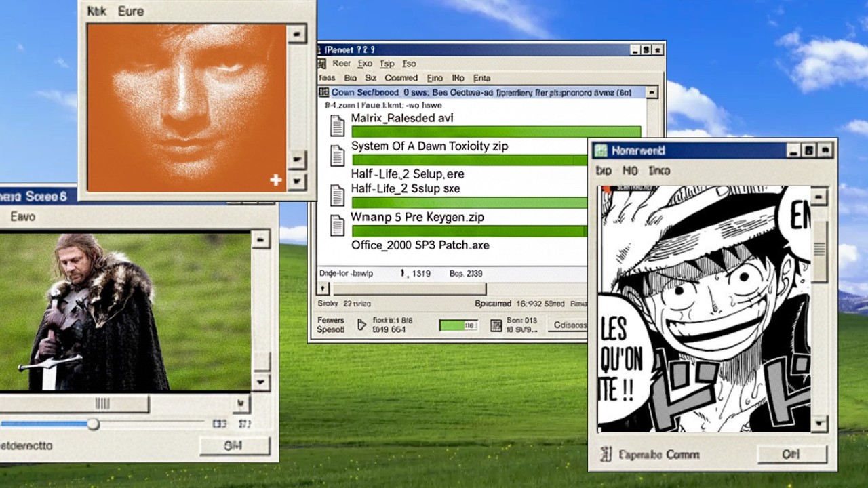
Task: Click the play arrow icon in the download window's status bar
Action: pyautogui.click(x=362, y=325)
